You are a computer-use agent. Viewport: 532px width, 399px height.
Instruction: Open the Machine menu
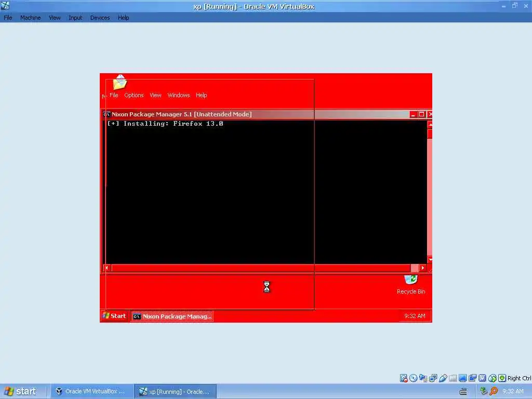click(30, 18)
